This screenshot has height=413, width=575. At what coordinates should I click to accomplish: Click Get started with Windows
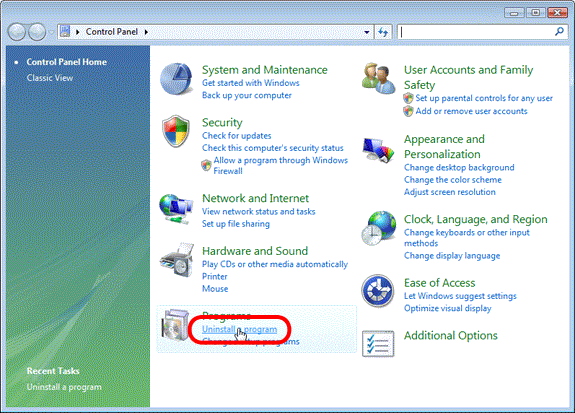(250, 83)
